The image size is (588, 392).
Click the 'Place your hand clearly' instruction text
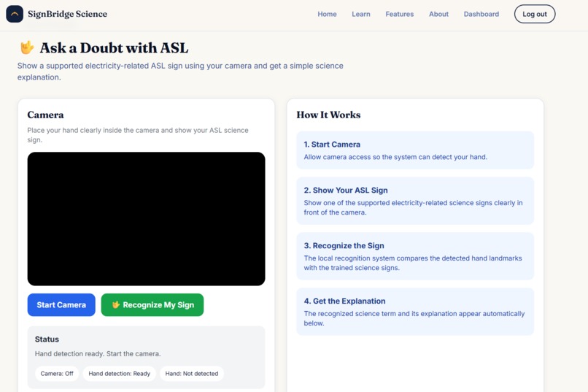click(x=138, y=135)
